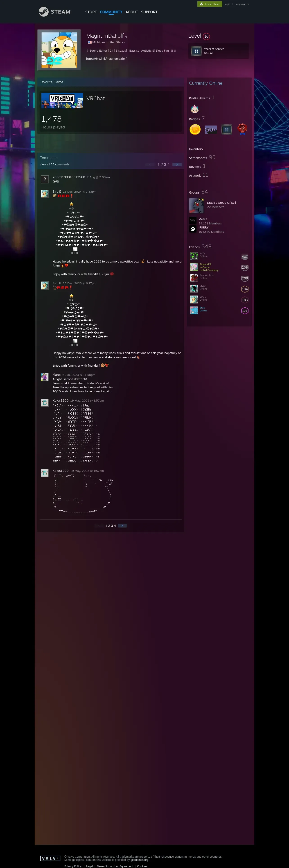
Task: Open View all 23 comments link
Action: (x=54, y=164)
